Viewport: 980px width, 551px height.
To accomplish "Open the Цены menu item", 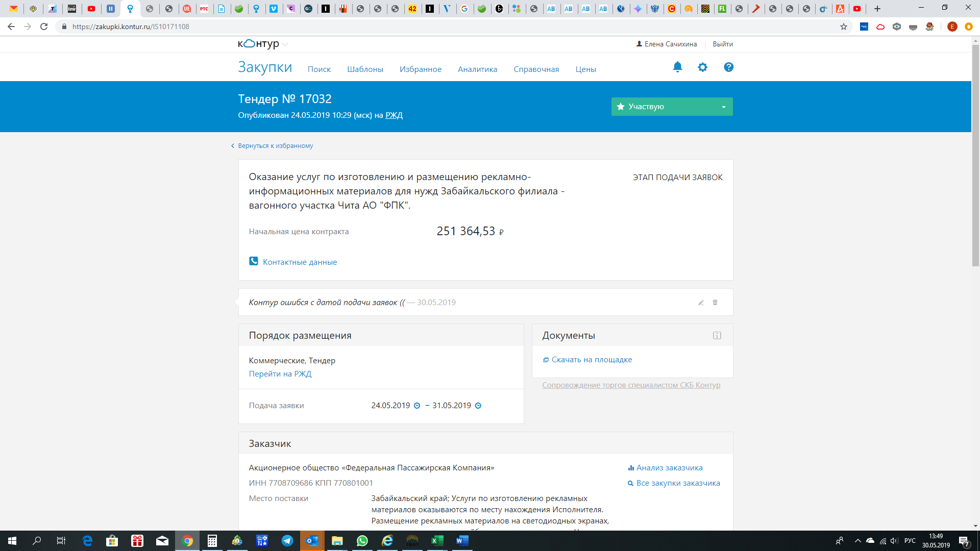I will point(586,69).
